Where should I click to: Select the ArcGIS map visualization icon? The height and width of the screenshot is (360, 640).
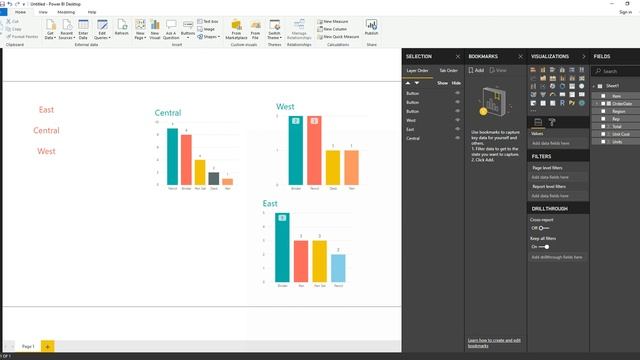point(582,103)
